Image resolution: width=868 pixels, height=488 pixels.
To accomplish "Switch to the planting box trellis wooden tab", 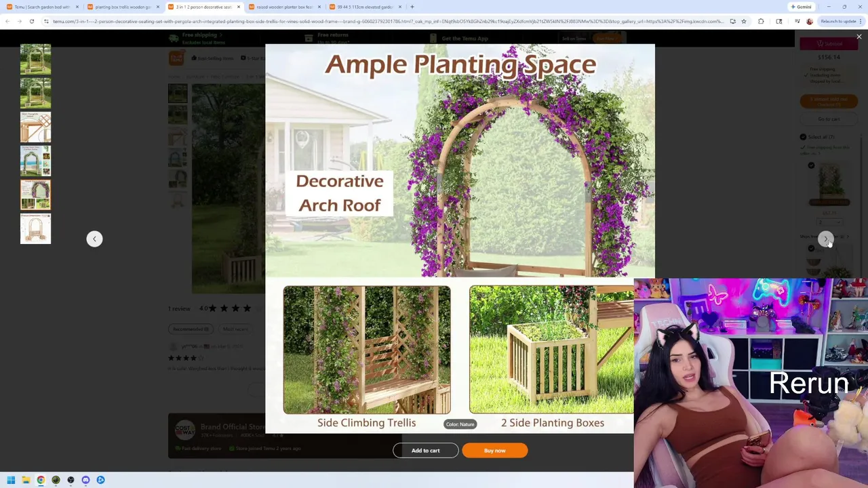I will pos(122,7).
